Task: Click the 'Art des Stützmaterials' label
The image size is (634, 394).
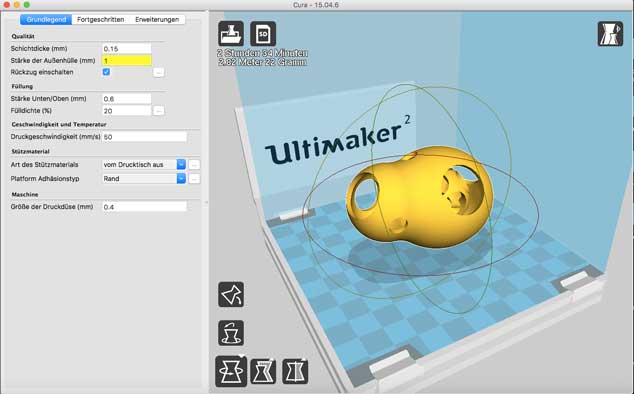Action: (x=44, y=165)
